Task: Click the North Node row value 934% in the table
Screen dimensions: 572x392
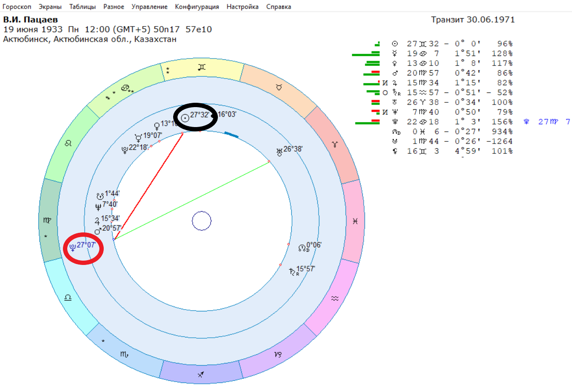Action: click(502, 131)
